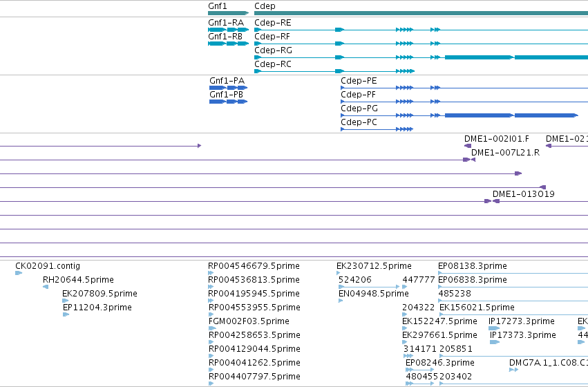Click the FGM002F03.5prime EST
Viewport: 588px width, 387px height.
(212, 328)
